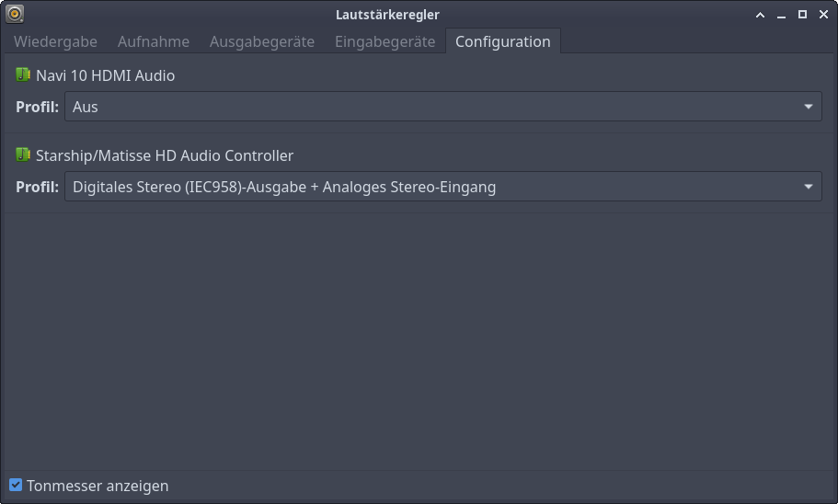This screenshot has height=504, width=838.
Task: Close the Lautstärkeregler window
Action: coord(822,15)
